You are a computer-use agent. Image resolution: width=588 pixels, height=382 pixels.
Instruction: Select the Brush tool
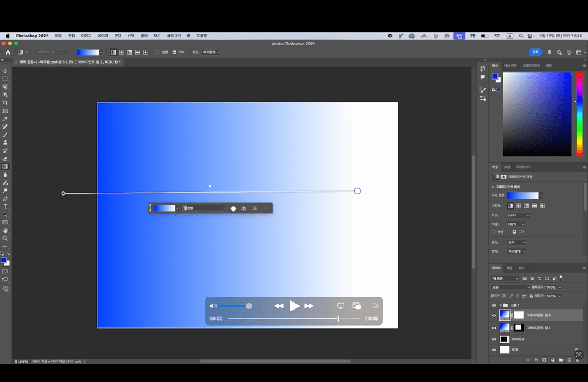click(x=6, y=135)
